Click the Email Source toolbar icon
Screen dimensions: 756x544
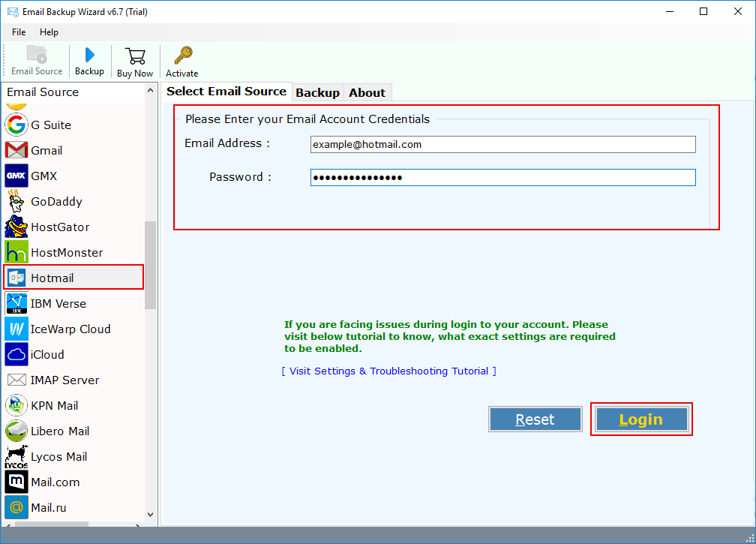[x=37, y=55]
